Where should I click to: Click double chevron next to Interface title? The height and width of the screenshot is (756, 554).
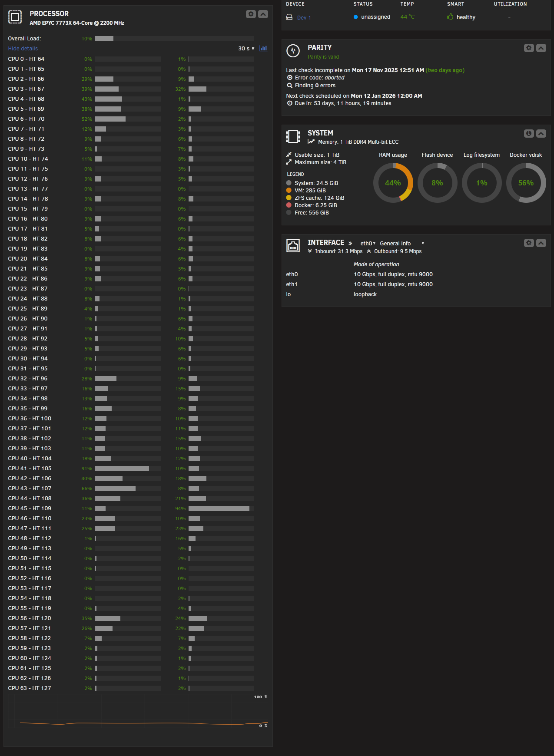[350, 243]
